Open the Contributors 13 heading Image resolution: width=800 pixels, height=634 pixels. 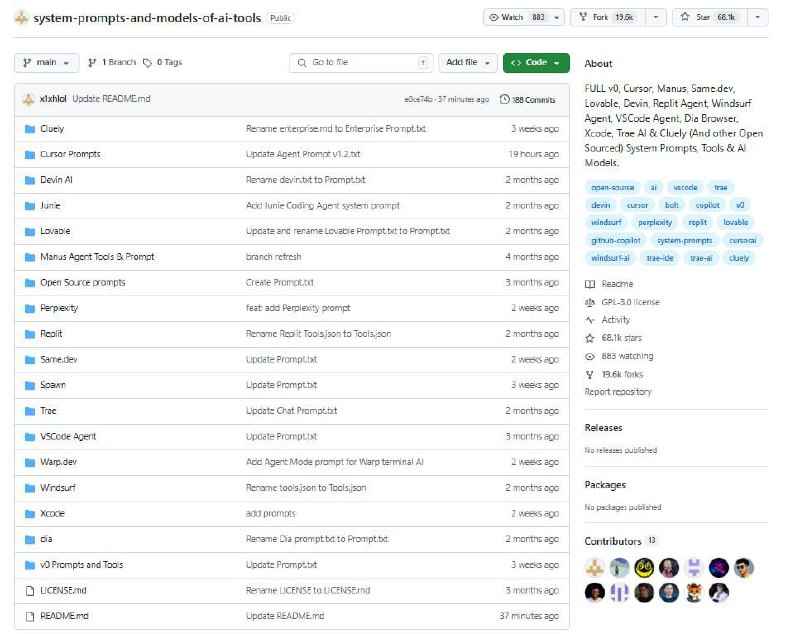coord(621,541)
